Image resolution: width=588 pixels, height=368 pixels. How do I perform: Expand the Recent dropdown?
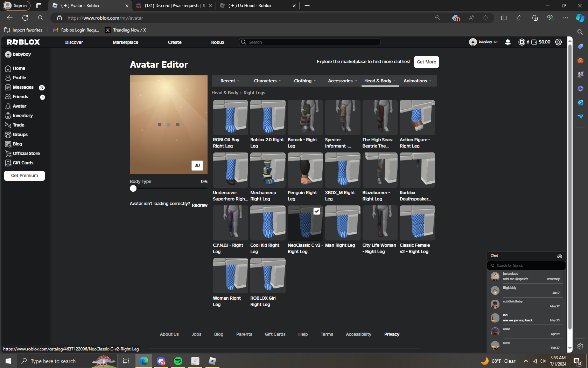click(230, 81)
